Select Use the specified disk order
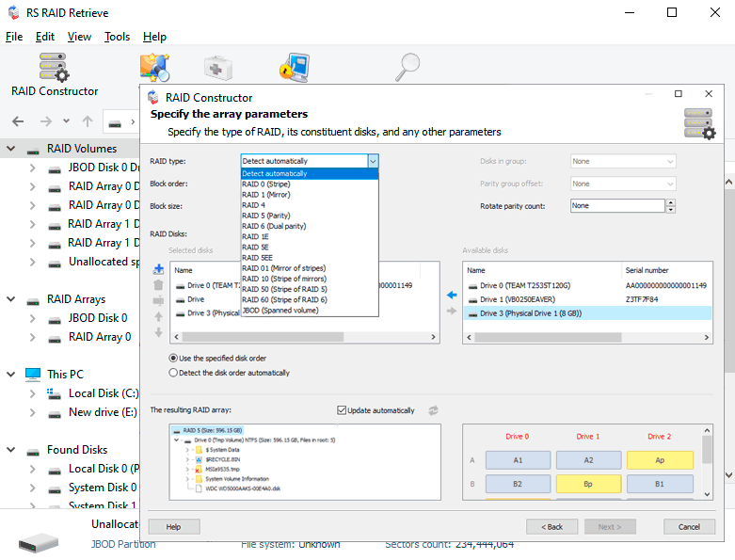The width and height of the screenshot is (735, 560). point(173,358)
